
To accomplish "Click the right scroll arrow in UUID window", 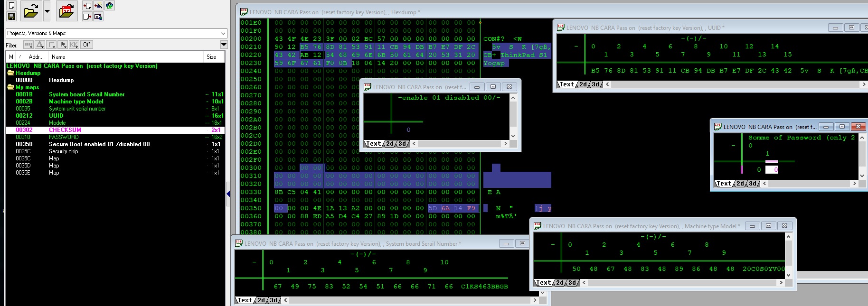I will [864, 84].
